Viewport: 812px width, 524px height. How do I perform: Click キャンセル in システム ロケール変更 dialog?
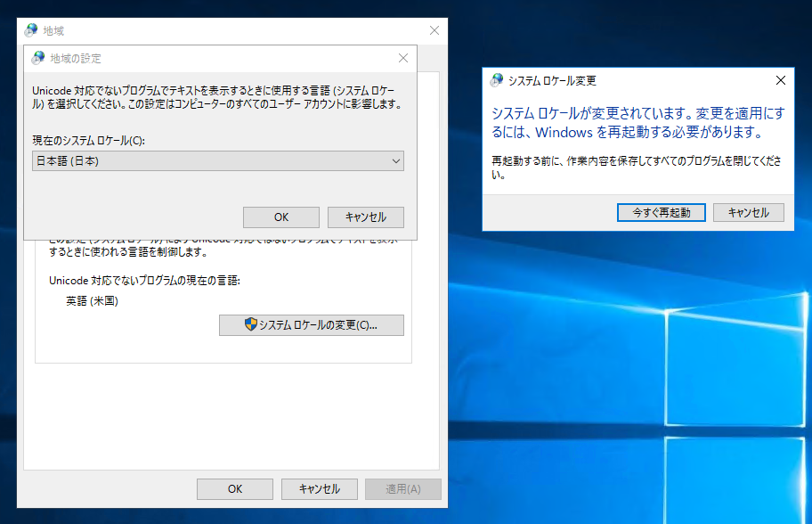pyautogui.click(x=748, y=212)
